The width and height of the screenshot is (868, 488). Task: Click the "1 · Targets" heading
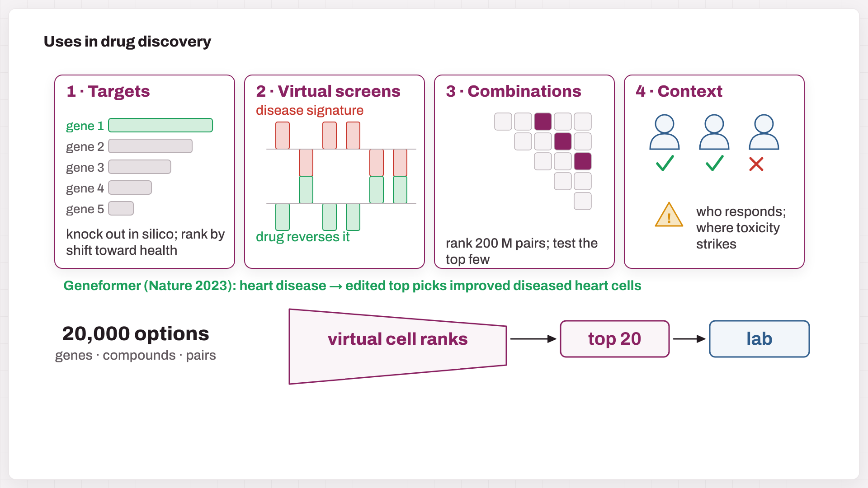tap(108, 91)
